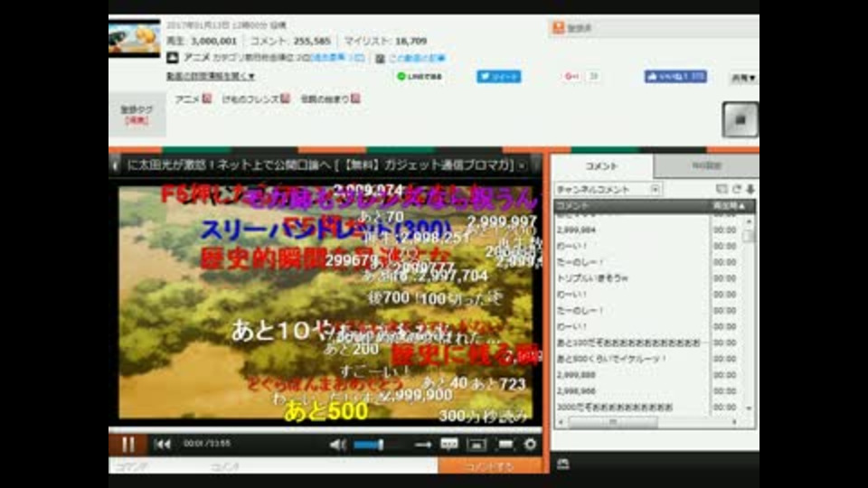Share via the LINEで送る button
This screenshot has width=868, height=488.
click(x=419, y=76)
